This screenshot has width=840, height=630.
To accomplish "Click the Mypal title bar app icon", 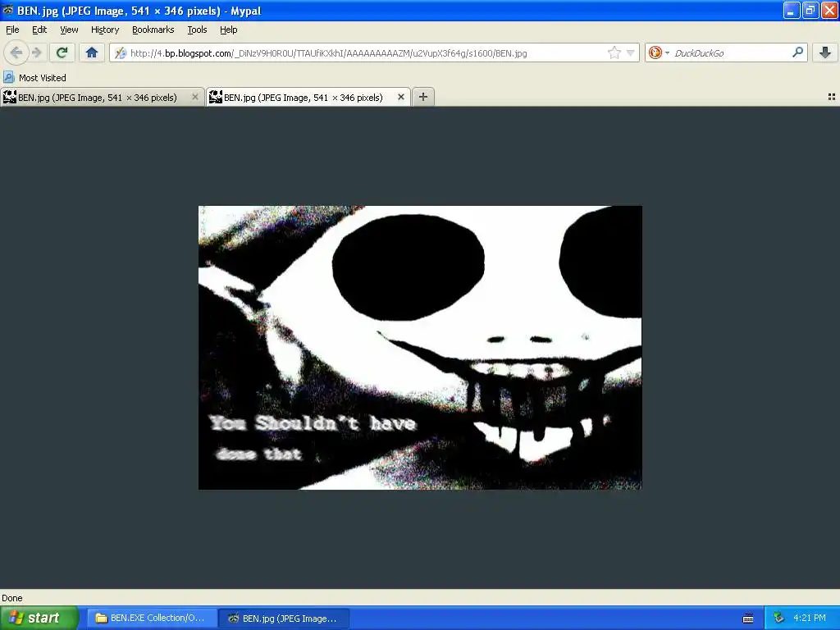I will 8,10.
